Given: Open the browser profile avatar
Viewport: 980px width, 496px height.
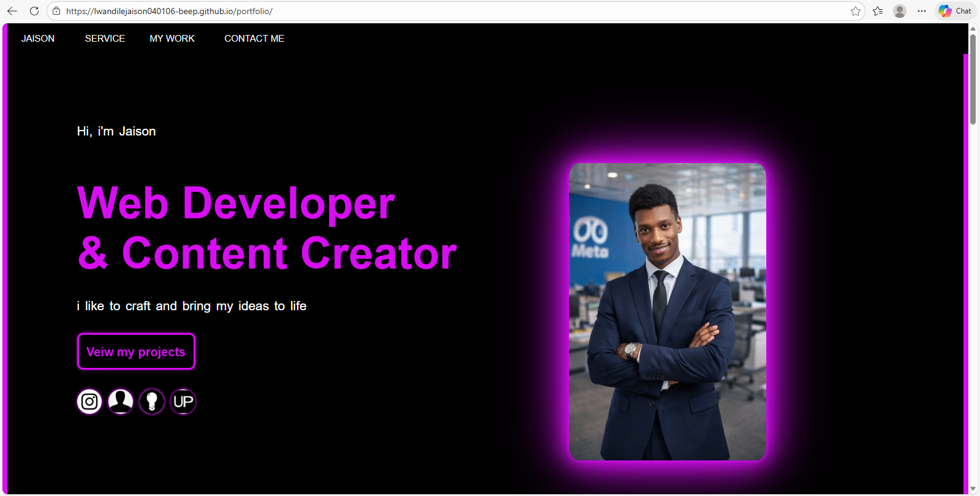Looking at the screenshot, I should [900, 11].
